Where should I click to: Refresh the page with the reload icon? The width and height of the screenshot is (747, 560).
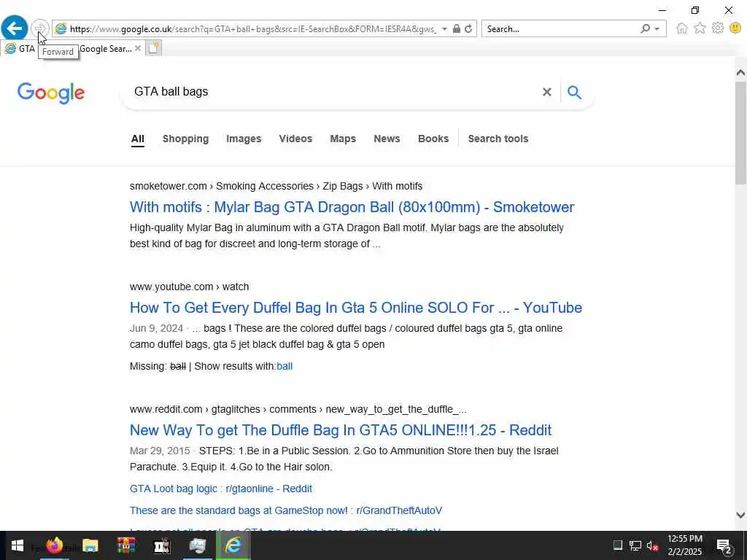click(469, 28)
